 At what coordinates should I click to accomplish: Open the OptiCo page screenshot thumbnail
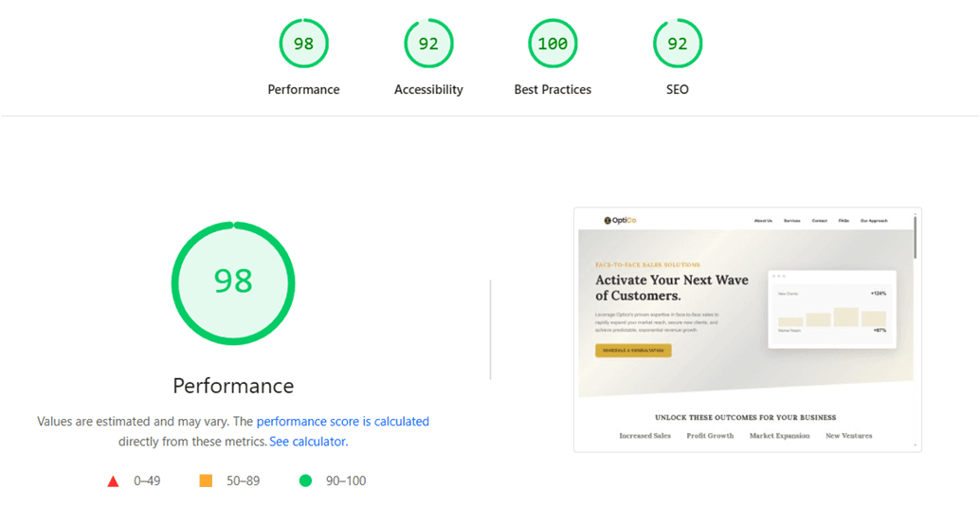click(748, 330)
